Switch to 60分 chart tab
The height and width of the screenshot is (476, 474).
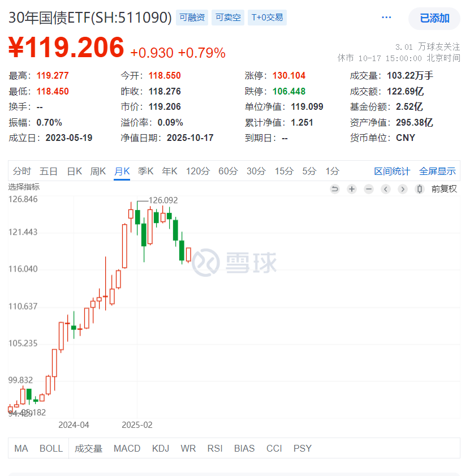point(228,171)
